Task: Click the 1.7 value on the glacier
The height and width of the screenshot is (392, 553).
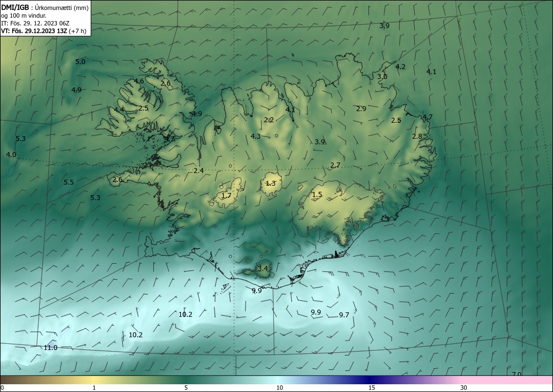Action: (226, 195)
